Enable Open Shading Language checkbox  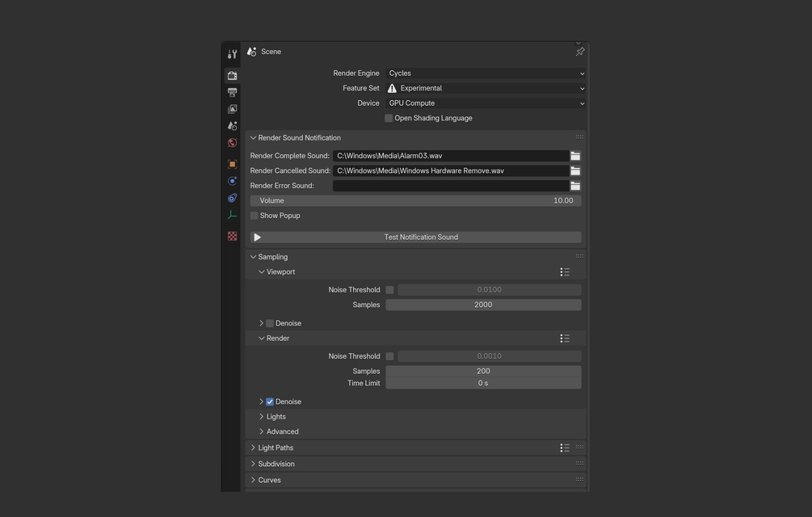point(389,118)
